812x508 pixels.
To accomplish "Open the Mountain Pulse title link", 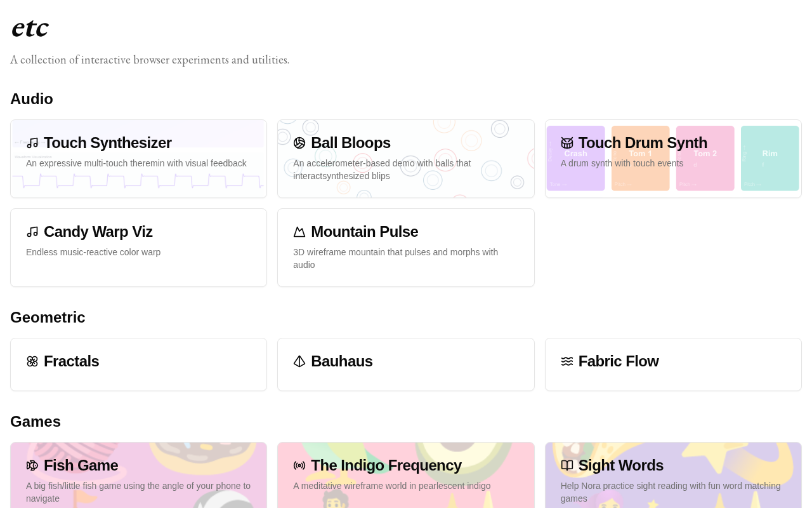I will pyautogui.click(x=364, y=232).
